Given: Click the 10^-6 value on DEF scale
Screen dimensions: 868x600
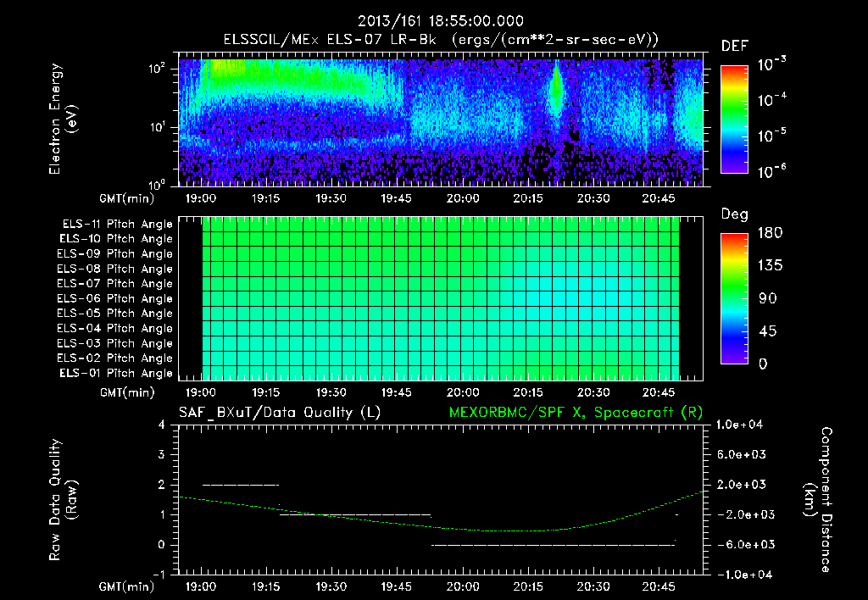Looking at the screenshot, I should pos(771,171).
